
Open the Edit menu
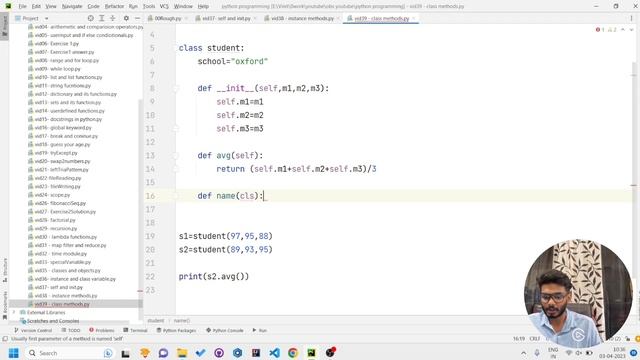(36, 6)
